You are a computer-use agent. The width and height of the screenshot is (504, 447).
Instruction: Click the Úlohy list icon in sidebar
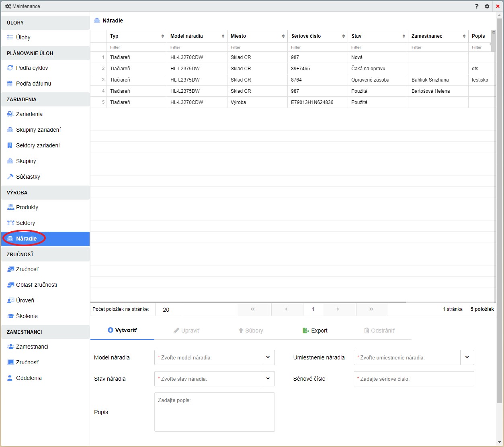pos(10,37)
